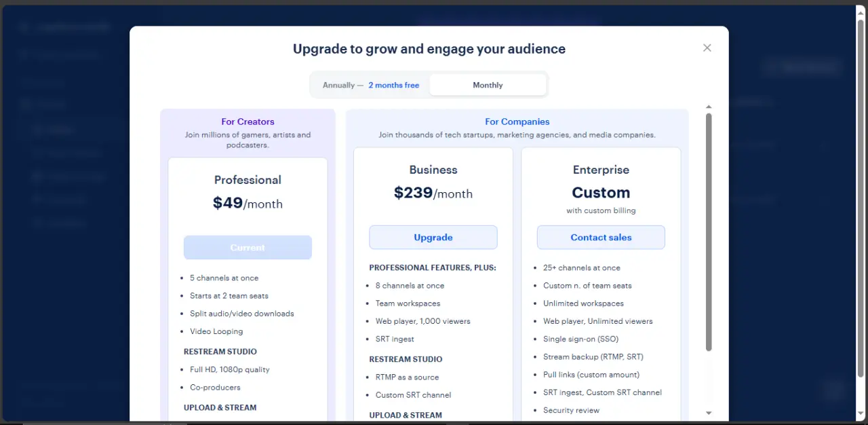Viewport: 868px width, 425px height.
Task: Click the 'Professional' plan title
Action: 248,180
